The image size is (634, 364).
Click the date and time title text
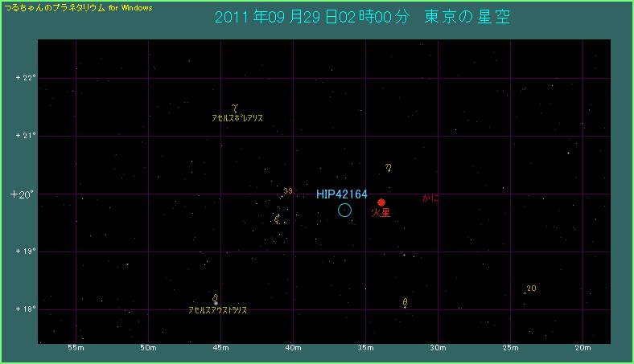(362, 18)
